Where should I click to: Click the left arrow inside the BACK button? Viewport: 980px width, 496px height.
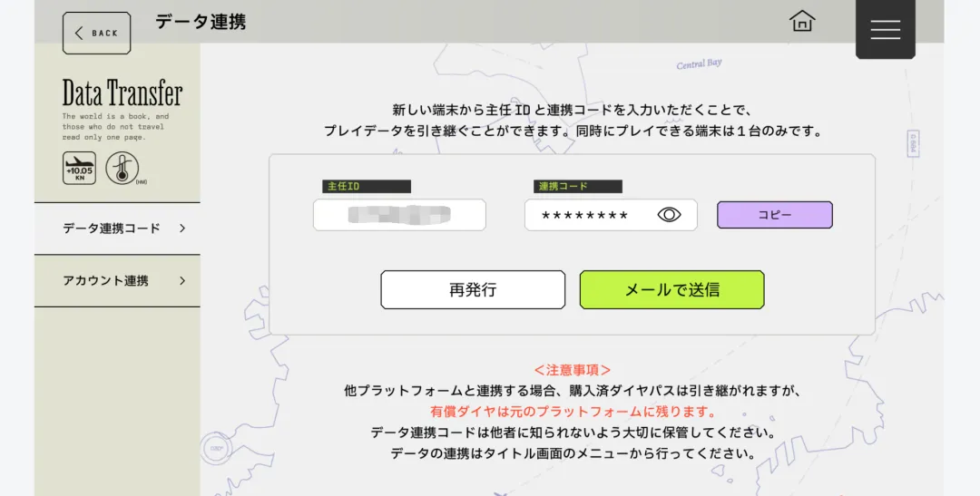(79, 34)
